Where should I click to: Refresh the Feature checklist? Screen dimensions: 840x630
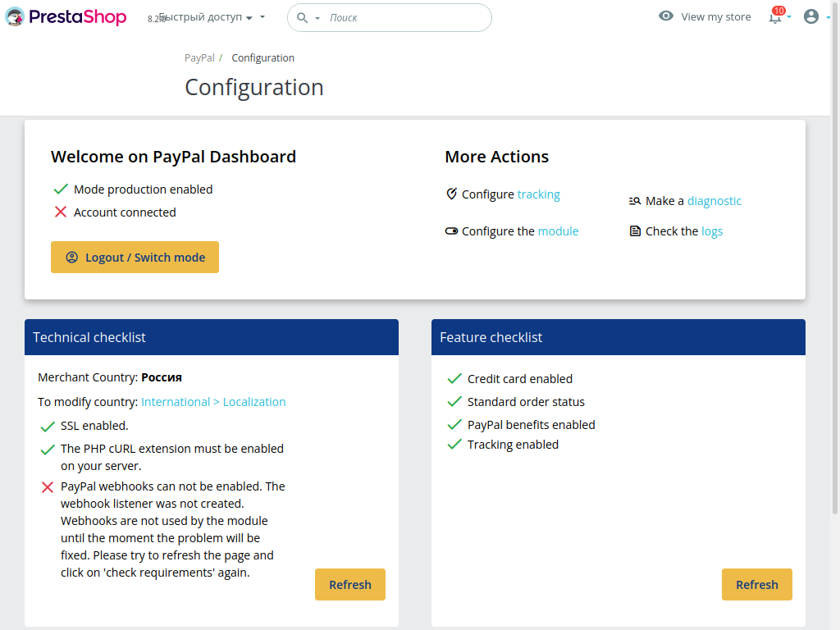coord(756,585)
